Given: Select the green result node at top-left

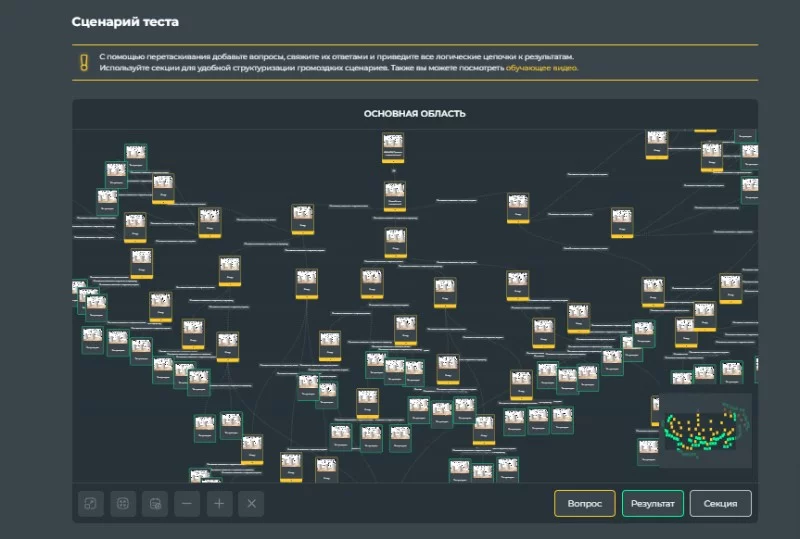Looking at the screenshot, I should pyautogui.click(x=136, y=157).
